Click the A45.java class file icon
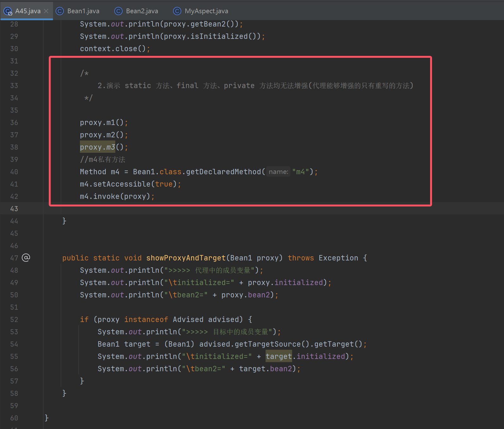 [x=8, y=11]
